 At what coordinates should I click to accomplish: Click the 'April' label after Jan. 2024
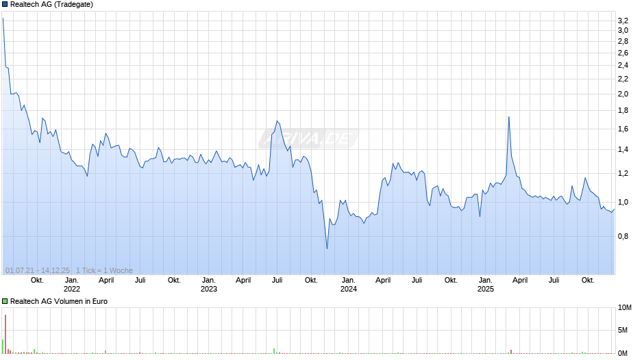coord(383,280)
